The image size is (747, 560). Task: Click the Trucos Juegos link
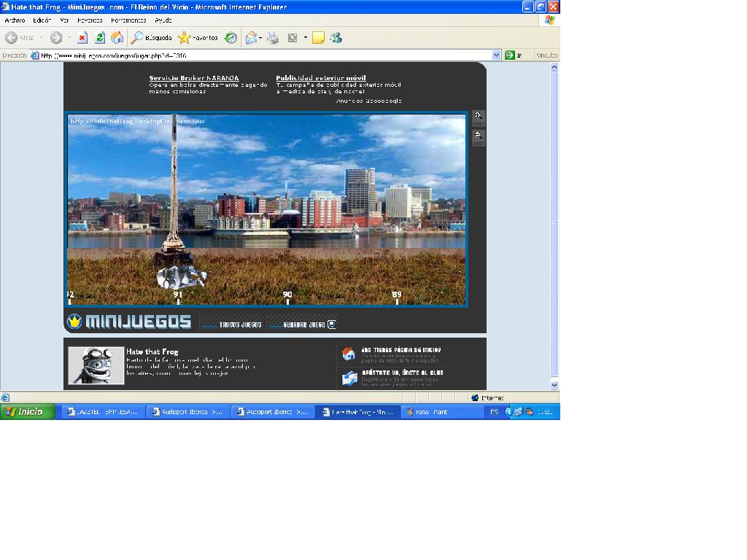(x=239, y=324)
